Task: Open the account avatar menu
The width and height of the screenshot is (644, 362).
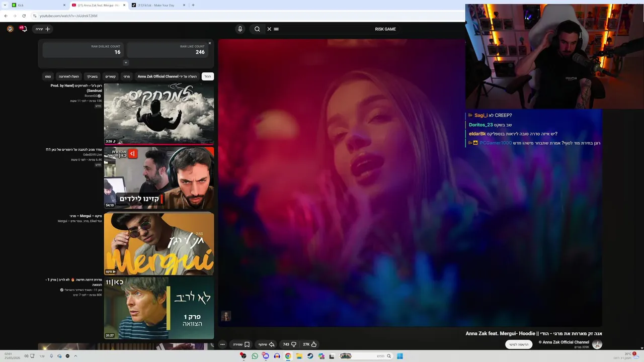Action: [x=10, y=29]
